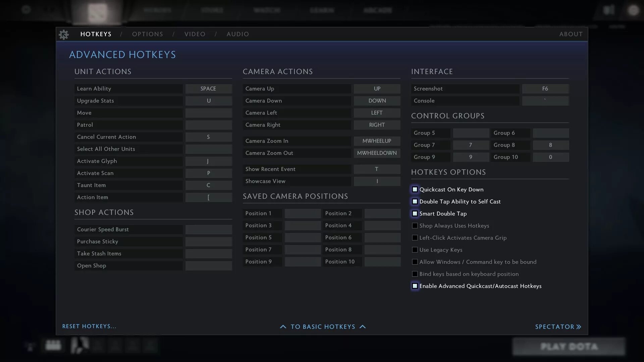Enable Bind keys based on keyboard position
Image resolution: width=644 pixels, height=362 pixels.
pos(415,274)
